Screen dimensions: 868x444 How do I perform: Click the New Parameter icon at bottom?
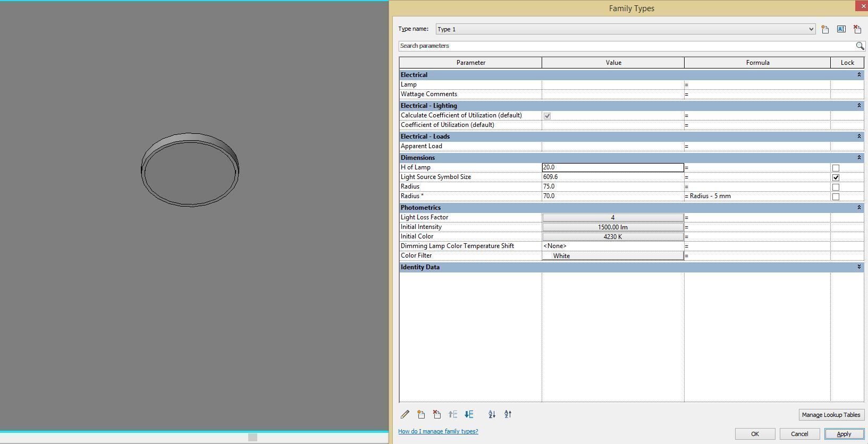[x=421, y=414]
